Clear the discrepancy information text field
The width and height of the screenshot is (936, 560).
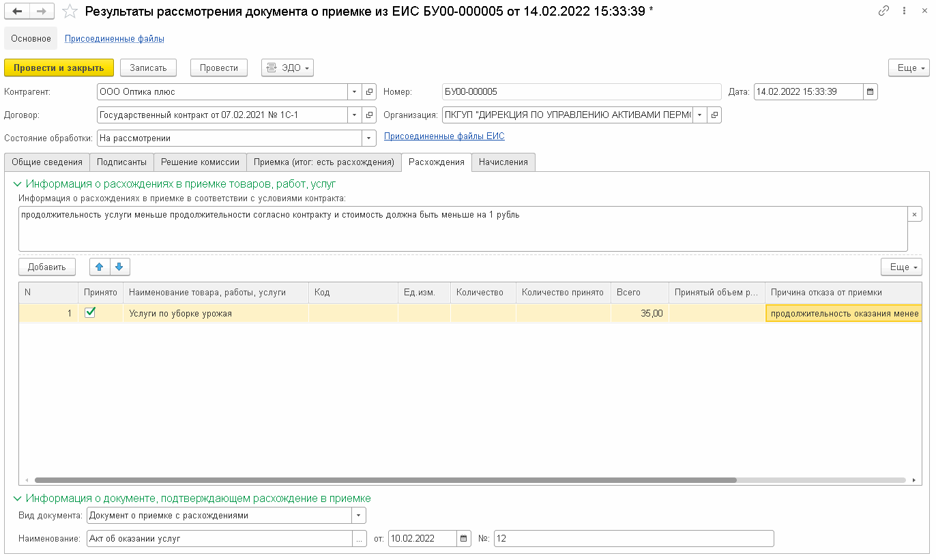click(x=915, y=214)
